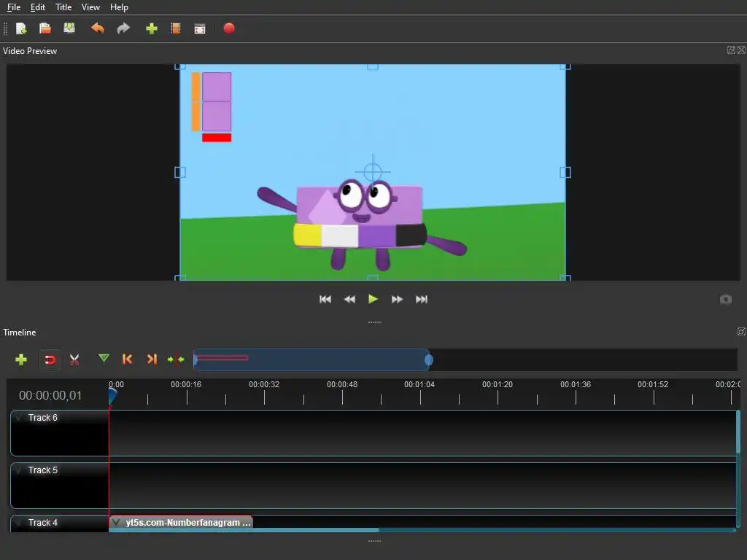
Task: Click the timeline's vertical scrollbar
Action: tap(738, 432)
